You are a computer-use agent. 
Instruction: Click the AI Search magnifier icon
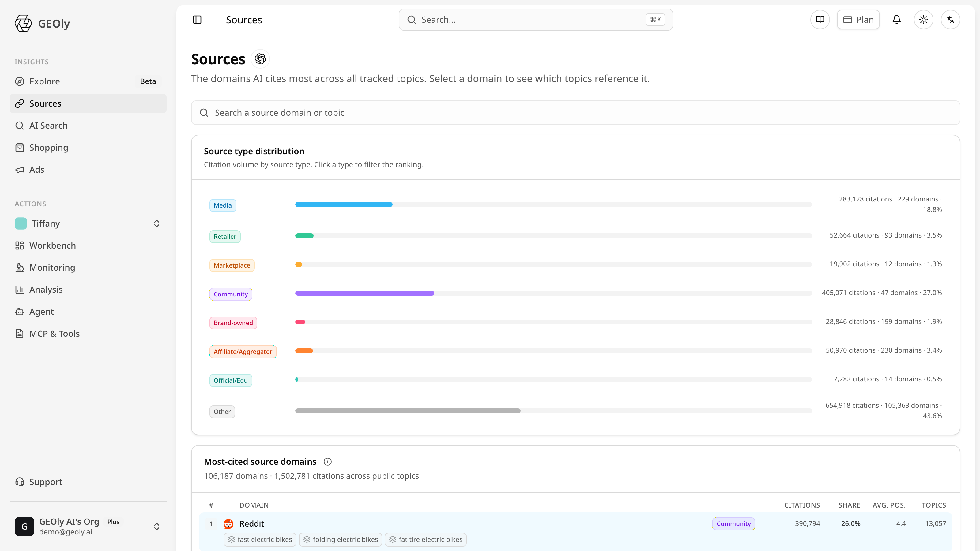click(19, 126)
